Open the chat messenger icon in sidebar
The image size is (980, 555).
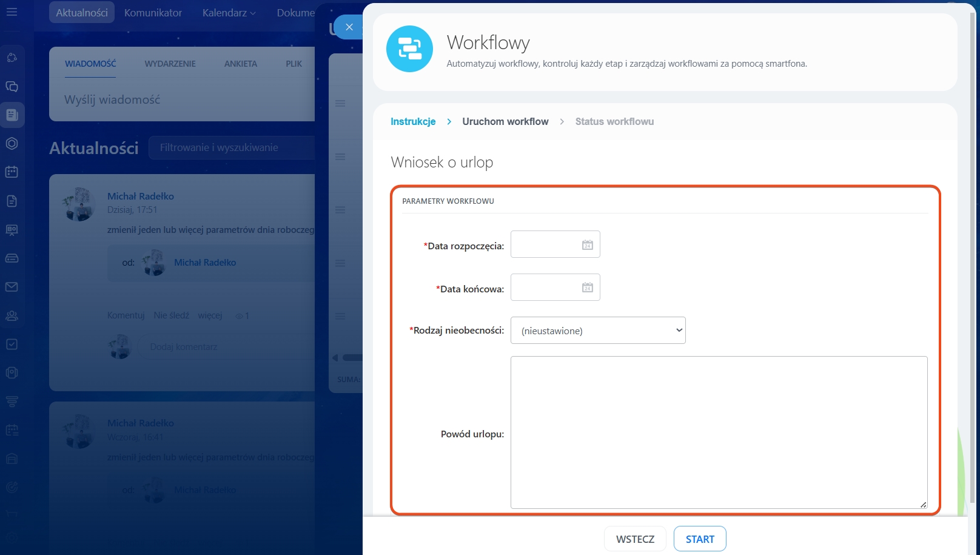12,86
